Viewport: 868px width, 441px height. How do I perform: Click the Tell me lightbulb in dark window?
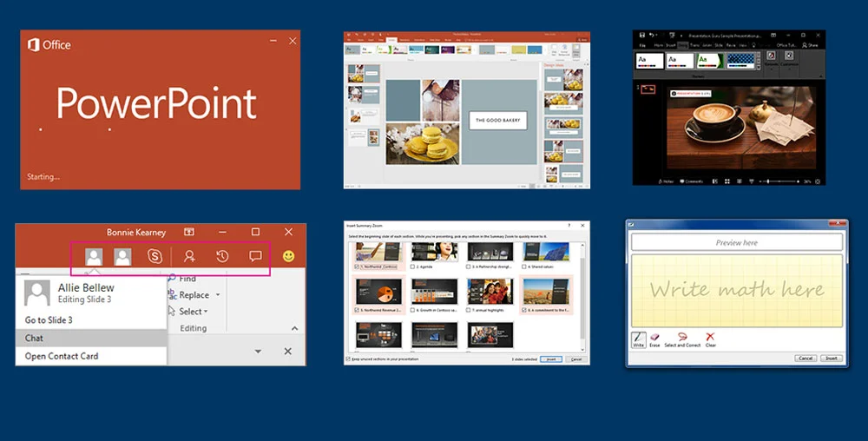pyautogui.click(x=753, y=45)
